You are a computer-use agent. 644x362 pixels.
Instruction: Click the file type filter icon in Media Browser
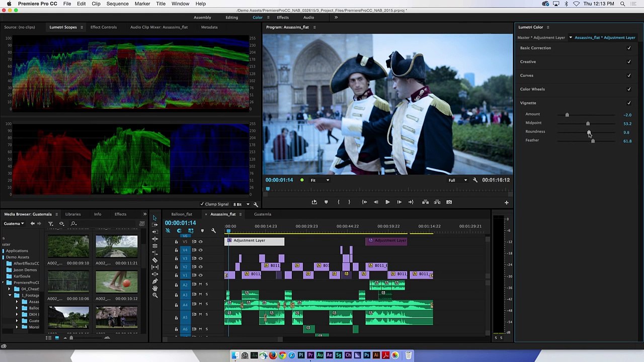[51, 223]
